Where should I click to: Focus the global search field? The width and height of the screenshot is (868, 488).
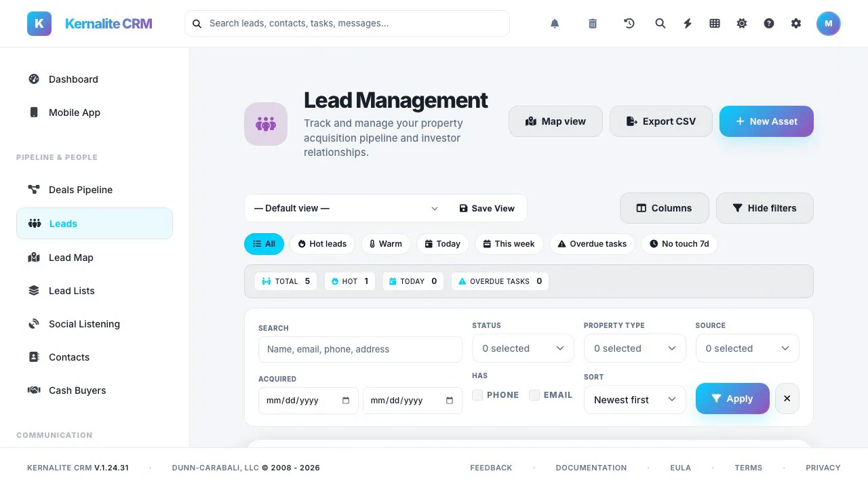347,23
